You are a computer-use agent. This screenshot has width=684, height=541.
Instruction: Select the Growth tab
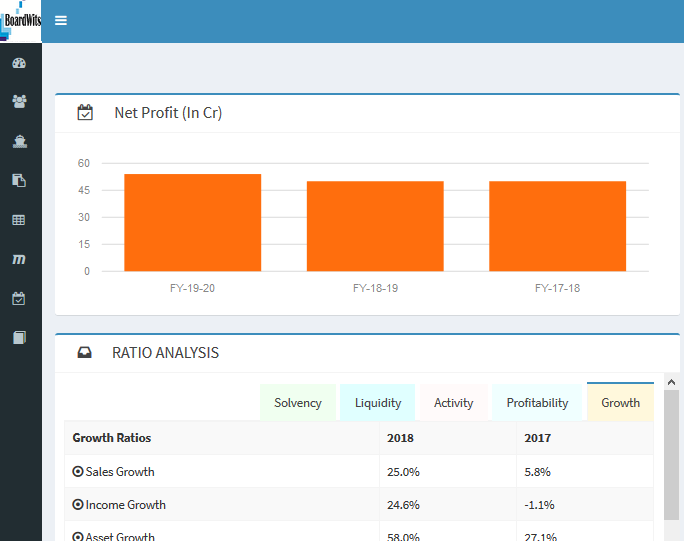(x=620, y=403)
